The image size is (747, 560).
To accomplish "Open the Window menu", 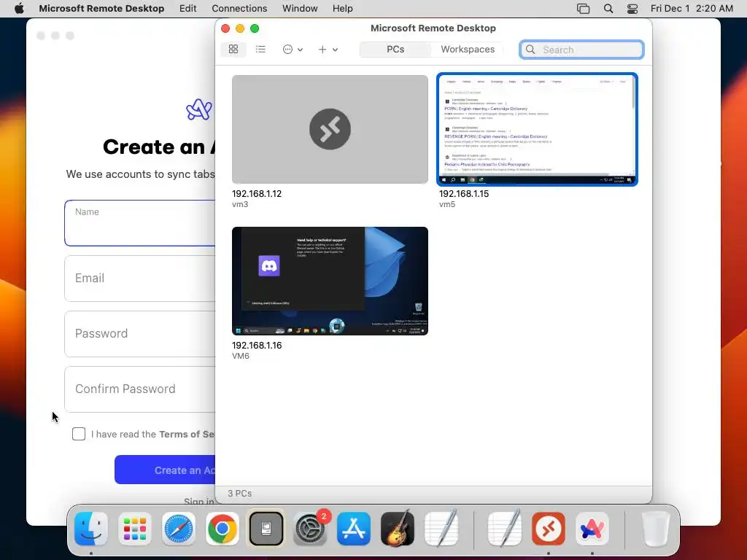I will [300, 9].
